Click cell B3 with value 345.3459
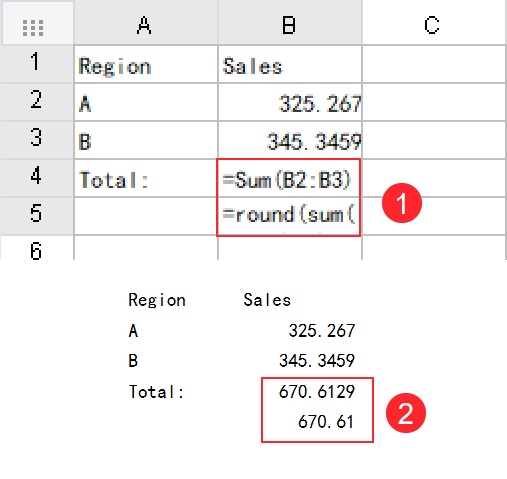 (x=290, y=140)
